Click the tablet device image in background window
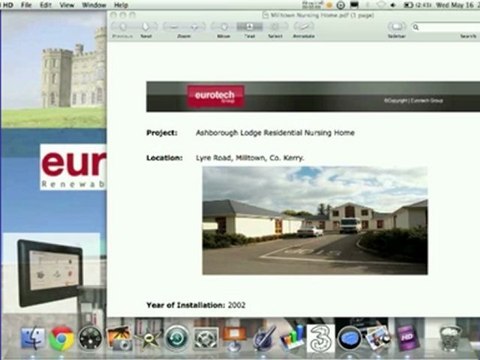The height and width of the screenshot is (360, 480). [50, 273]
